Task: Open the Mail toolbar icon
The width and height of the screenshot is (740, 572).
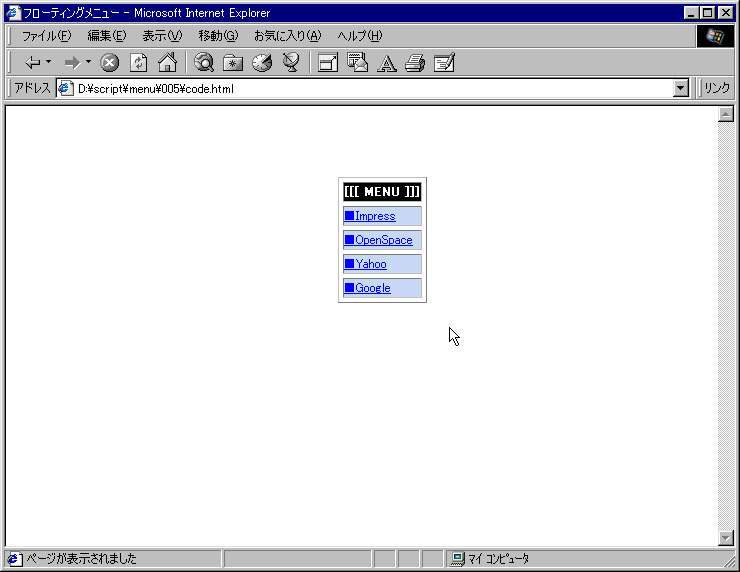Action: tap(357, 62)
